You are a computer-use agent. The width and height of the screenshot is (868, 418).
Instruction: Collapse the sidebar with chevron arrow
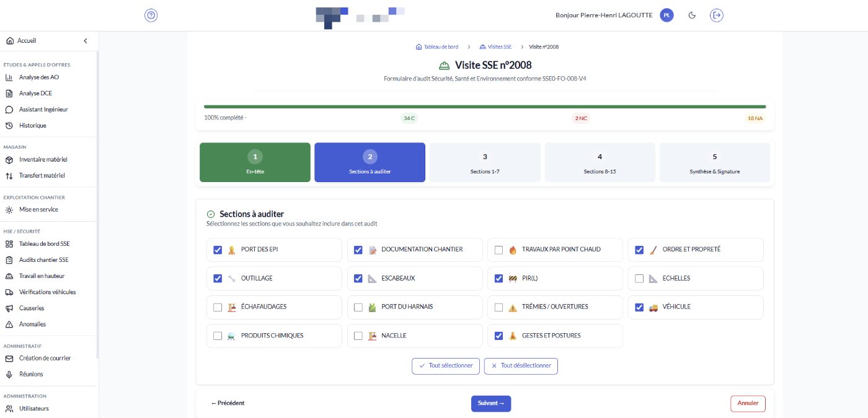[86, 41]
